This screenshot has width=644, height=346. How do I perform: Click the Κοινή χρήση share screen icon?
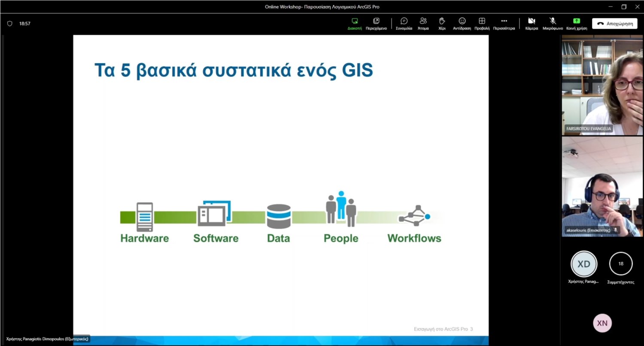click(577, 21)
